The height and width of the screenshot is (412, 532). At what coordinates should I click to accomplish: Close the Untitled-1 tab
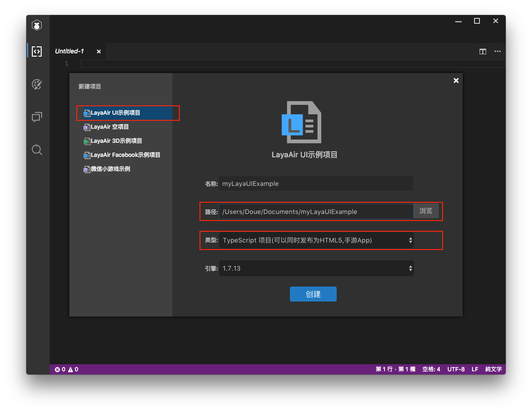click(99, 51)
